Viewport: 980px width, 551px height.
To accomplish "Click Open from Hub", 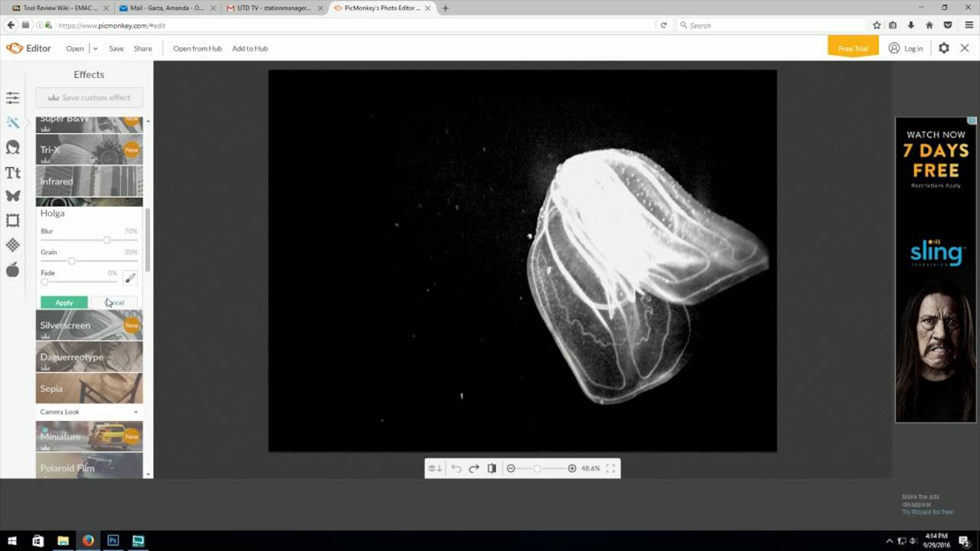I will pyautogui.click(x=198, y=48).
